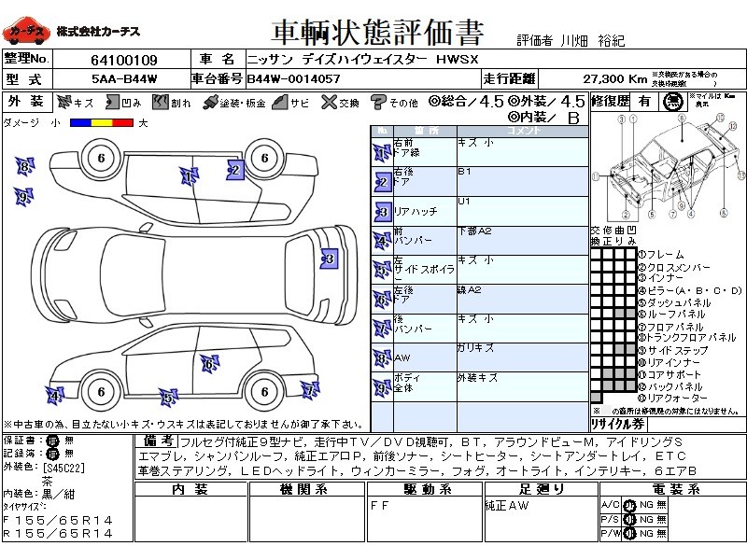Click the paint/bodywork (塗装・板金) legend icon
This screenshot has width=747, height=560.
[x=210, y=103]
